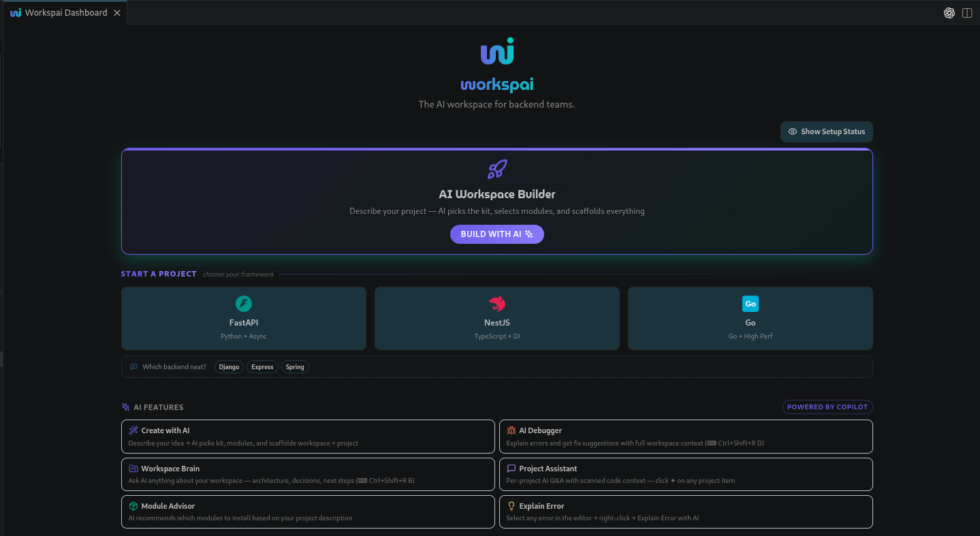This screenshot has width=980, height=536.
Task: Select the Spring framework chip
Action: click(x=294, y=366)
